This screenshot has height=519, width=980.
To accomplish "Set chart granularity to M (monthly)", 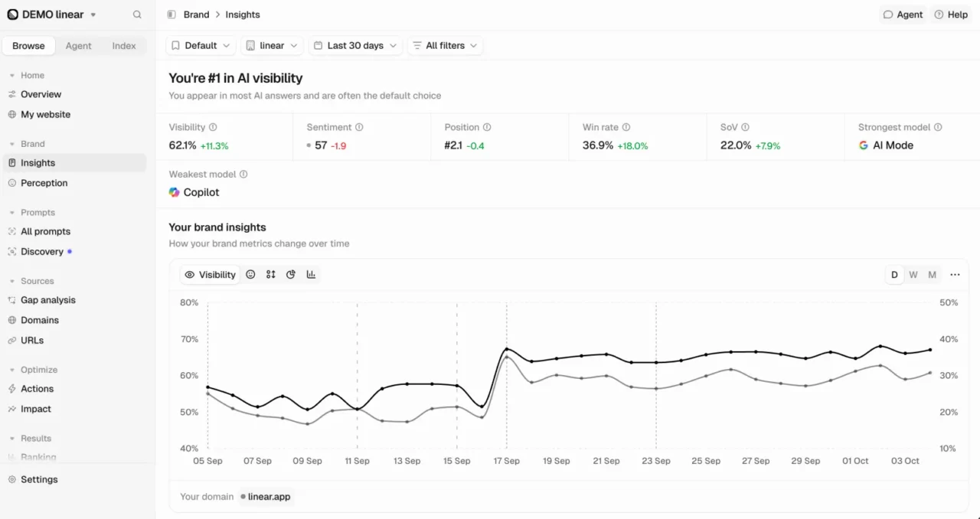I will click(x=932, y=275).
